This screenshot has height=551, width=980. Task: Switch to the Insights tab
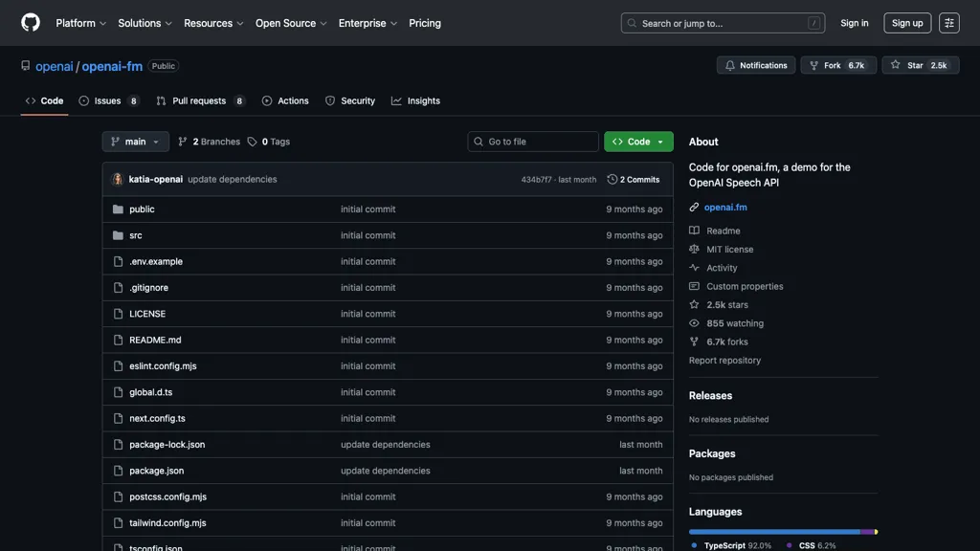point(415,100)
